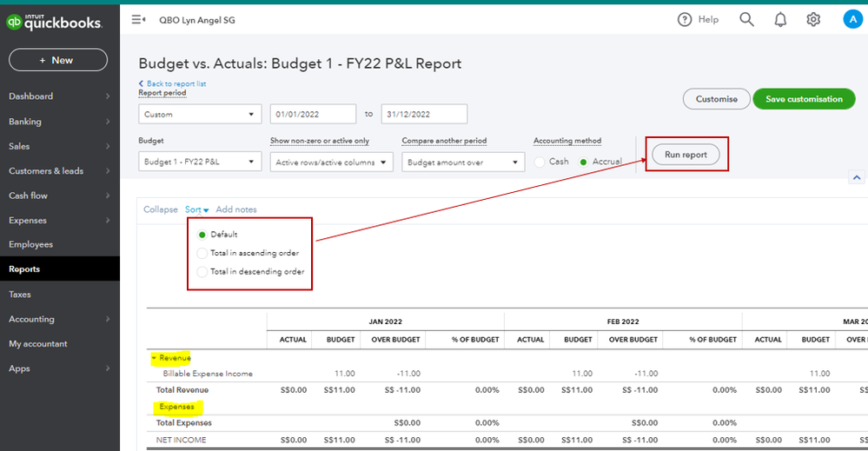Open My accountant in sidebar
868x451 pixels.
click(x=60, y=343)
